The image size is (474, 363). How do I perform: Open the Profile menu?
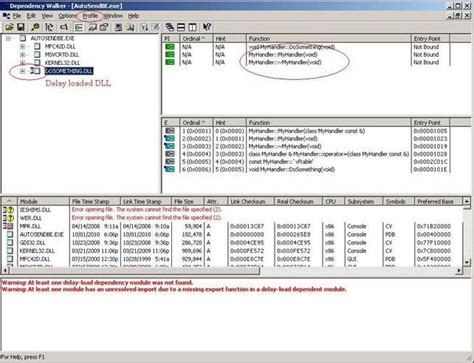tap(90, 16)
